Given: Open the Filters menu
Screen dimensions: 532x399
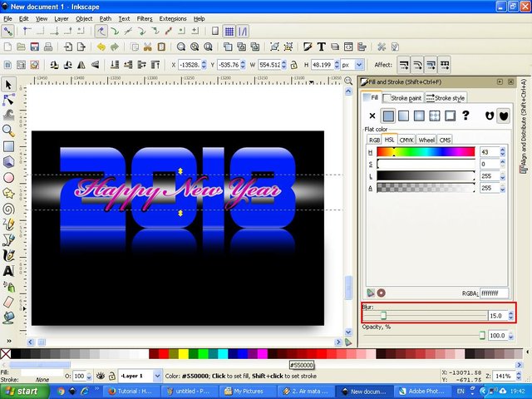Looking at the screenshot, I should click(145, 18).
